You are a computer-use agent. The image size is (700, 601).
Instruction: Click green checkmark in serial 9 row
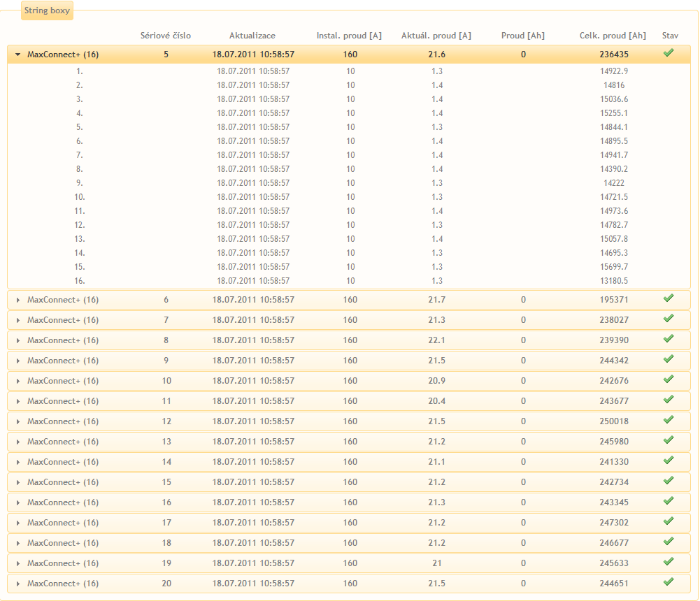pos(669,360)
